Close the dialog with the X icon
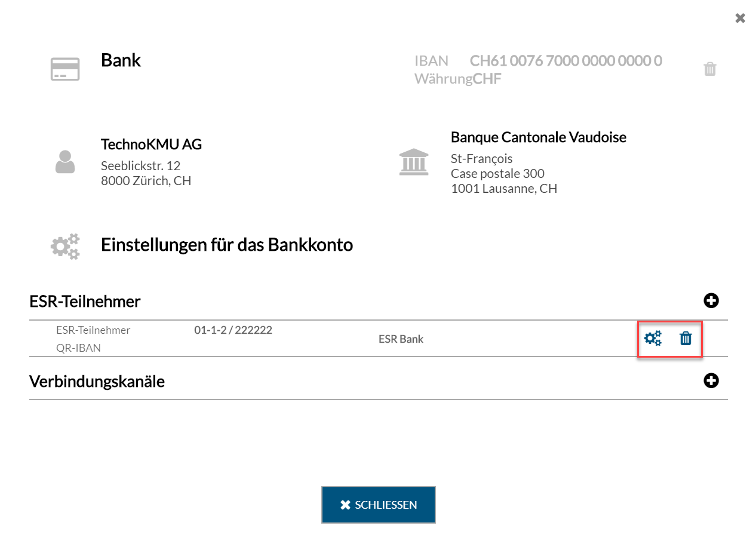Screen dimensions: 756x535 [740, 18]
